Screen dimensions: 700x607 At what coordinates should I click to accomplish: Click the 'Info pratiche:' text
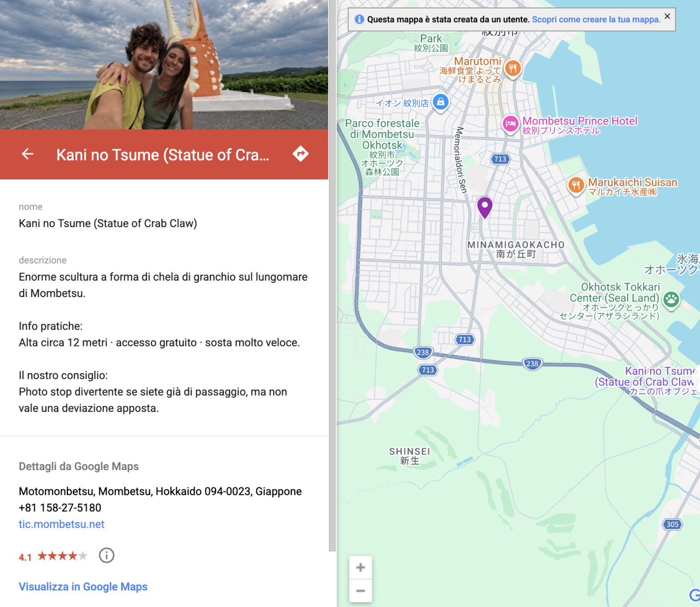coord(51,326)
